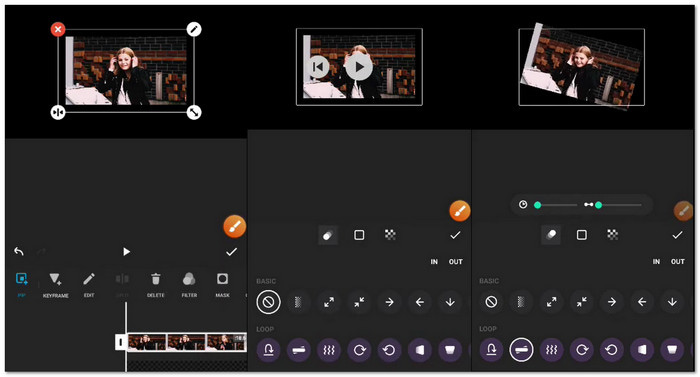Select the animation tab in middle panel
The image size is (700, 377).
[x=328, y=235]
